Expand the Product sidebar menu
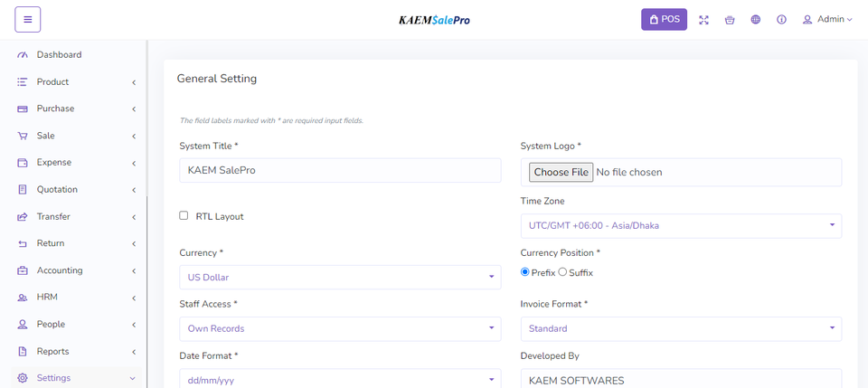The image size is (868, 388). [x=77, y=82]
